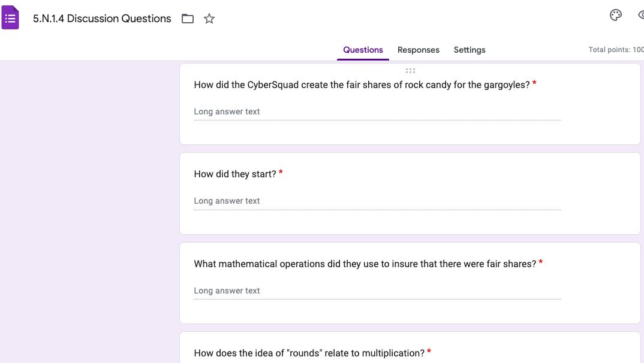The height and width of the screenshot is (363, 644).
Task: Open the Customize theme palette icon
Action: coord(615,16)
